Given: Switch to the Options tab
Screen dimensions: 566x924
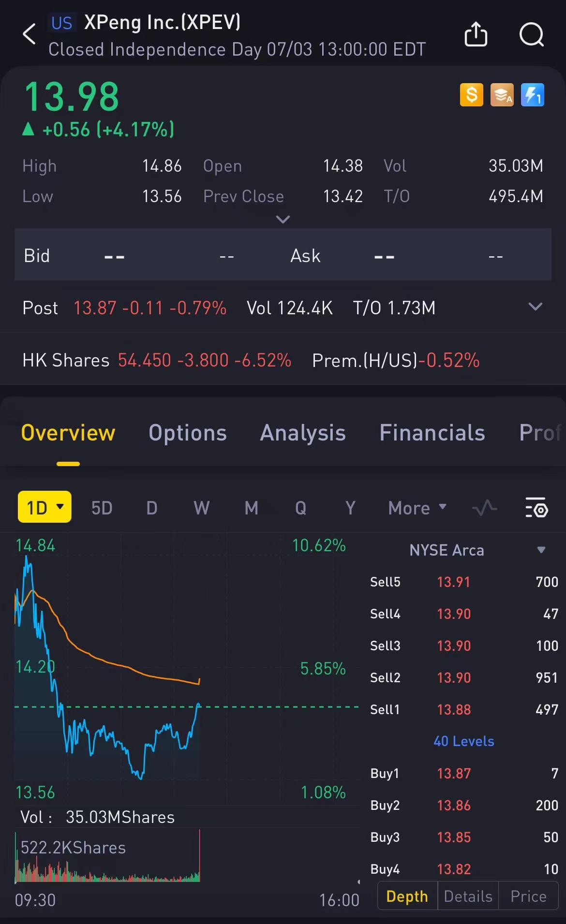Looking at the screenshot, I should 187,433.
